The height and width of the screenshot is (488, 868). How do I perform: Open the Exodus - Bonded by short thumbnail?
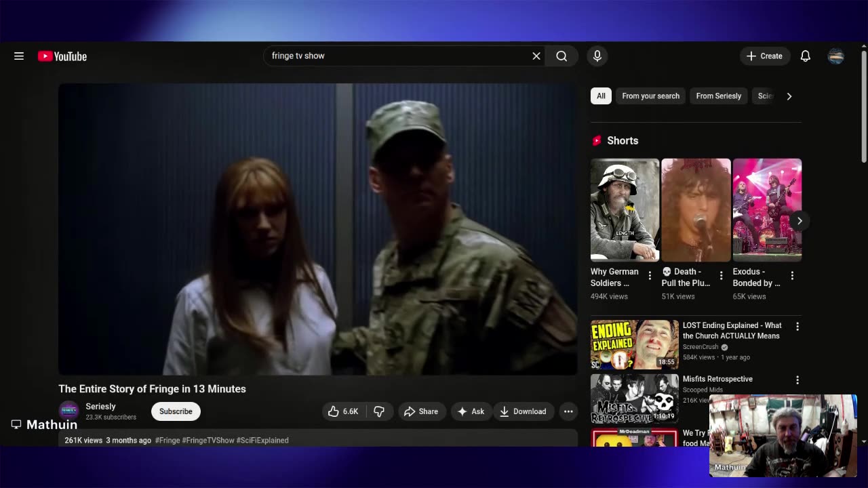coord(767,210)
